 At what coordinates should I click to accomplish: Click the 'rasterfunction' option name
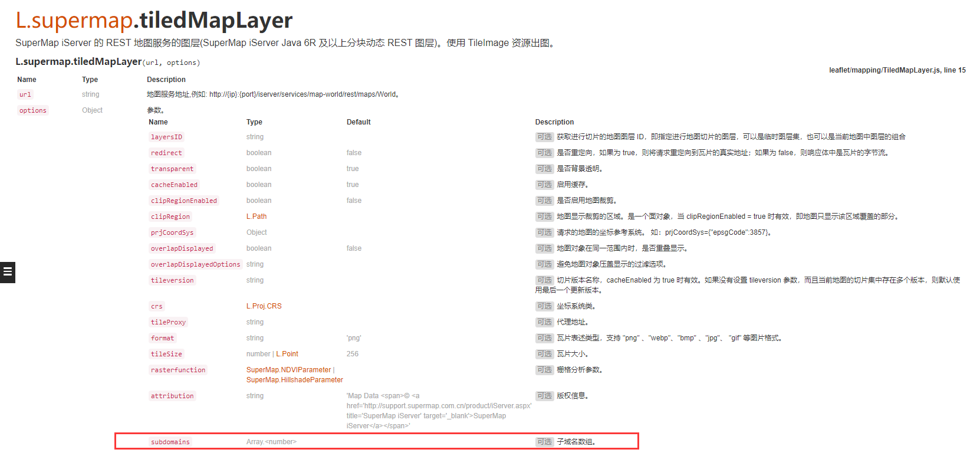point(178,370)
